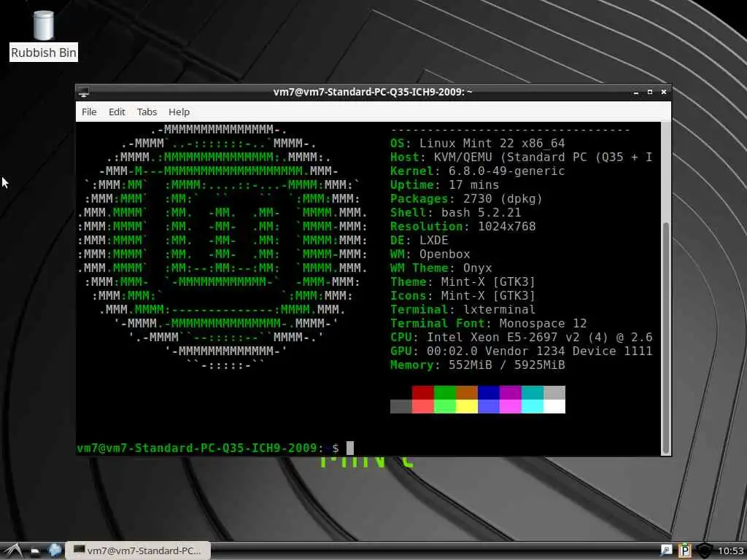The width and height of the screenshot is (747, 560).
Task: Click the clipboard manager tray icon
Action: click(684, 551)
